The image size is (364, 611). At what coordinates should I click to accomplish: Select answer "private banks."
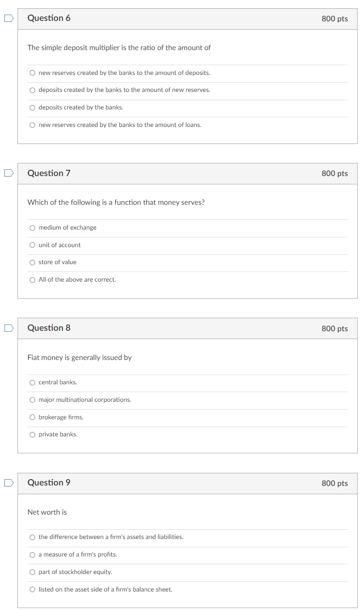click(32, 434)
